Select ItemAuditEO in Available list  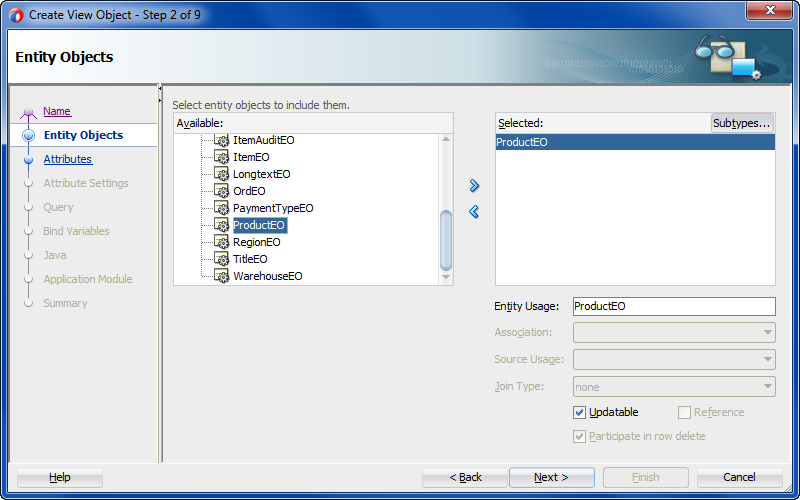click(264, 140)
